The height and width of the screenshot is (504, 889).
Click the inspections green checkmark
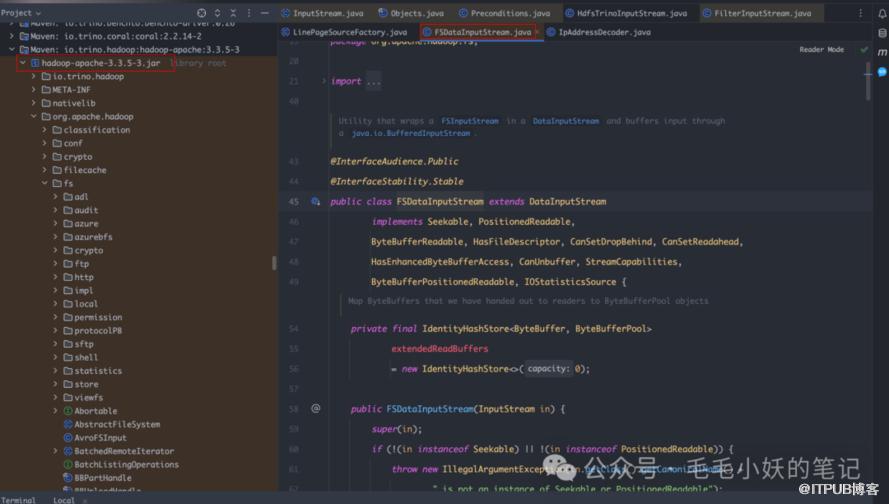point(864,49)
